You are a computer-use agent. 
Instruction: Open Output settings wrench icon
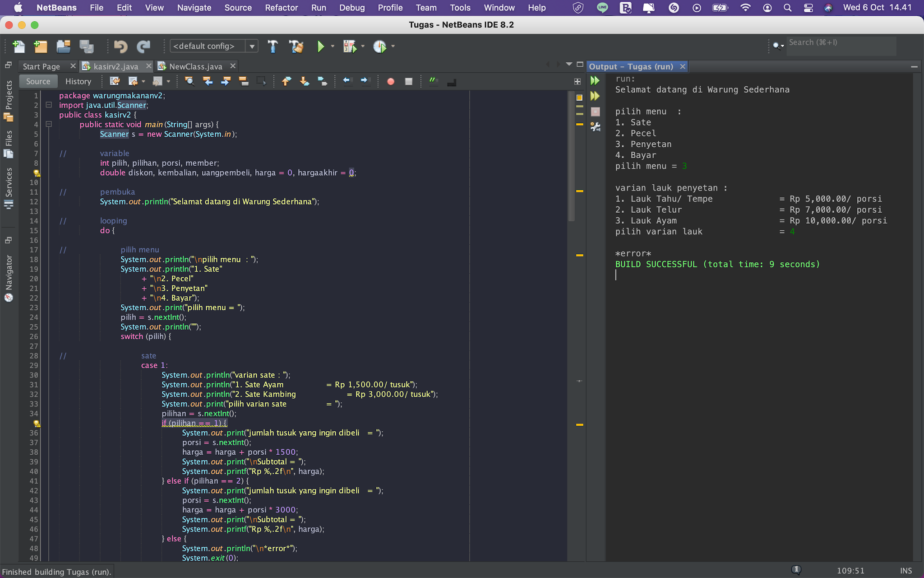[596, 127]
